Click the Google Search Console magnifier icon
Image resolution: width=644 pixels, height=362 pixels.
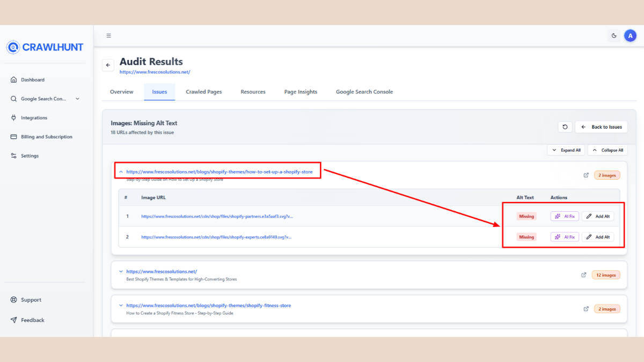13,99
